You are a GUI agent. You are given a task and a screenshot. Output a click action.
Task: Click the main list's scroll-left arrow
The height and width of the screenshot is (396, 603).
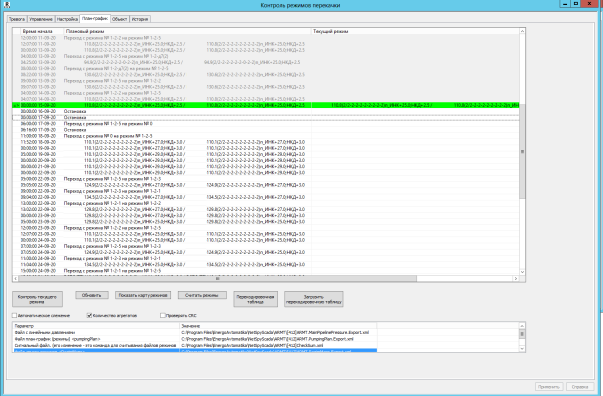click(15, 278)
